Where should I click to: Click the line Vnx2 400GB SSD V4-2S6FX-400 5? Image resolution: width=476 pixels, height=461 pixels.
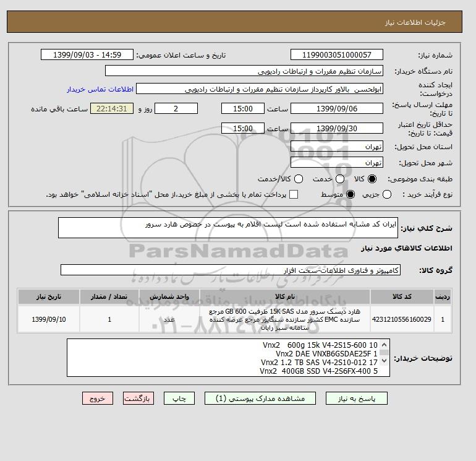tap(318, 371)
